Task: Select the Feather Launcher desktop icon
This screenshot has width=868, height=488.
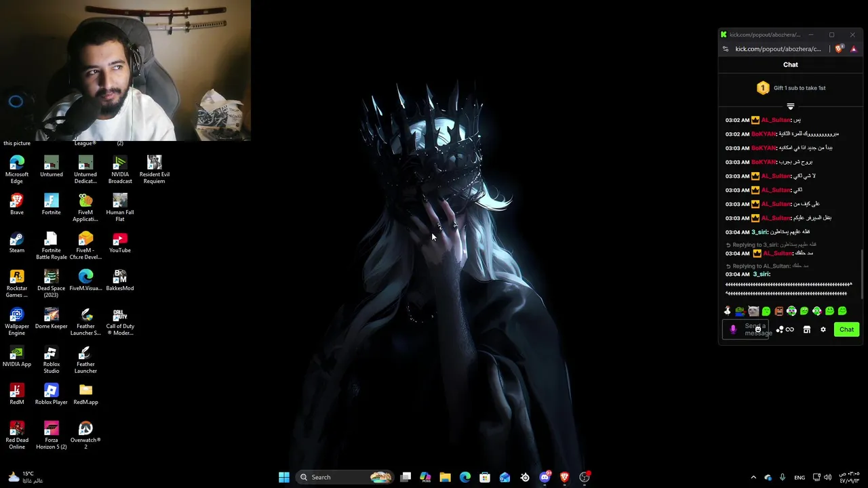Action: tap(85, 359)
